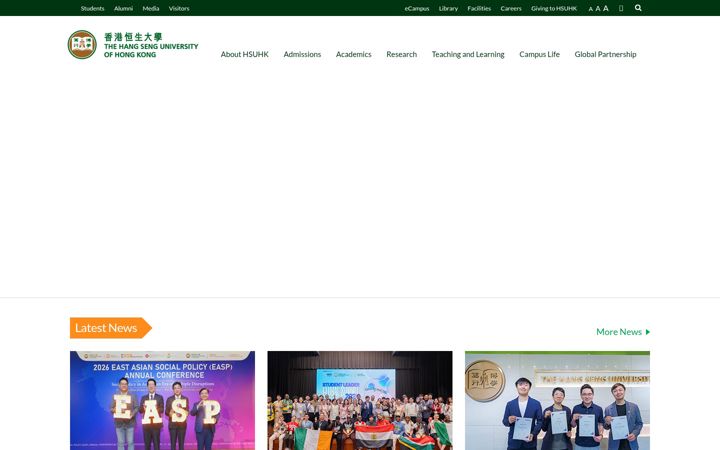This screenshot has width=720, height=450.
Task: Open the certificate holders news photo
Action: [557, 400]
